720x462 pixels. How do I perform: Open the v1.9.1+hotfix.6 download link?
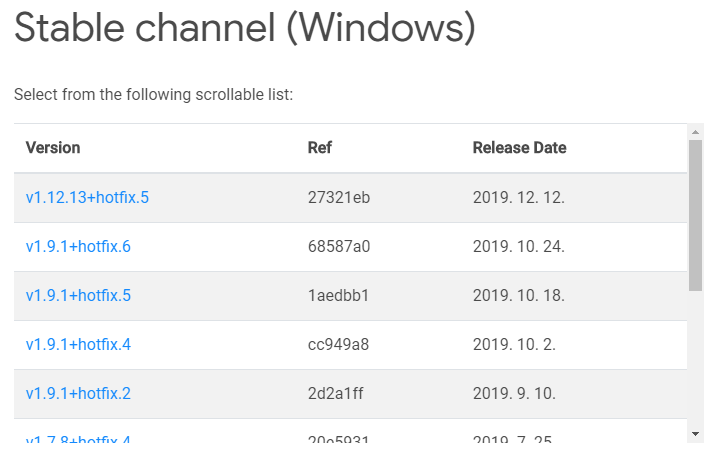click(x=78, y=247)
